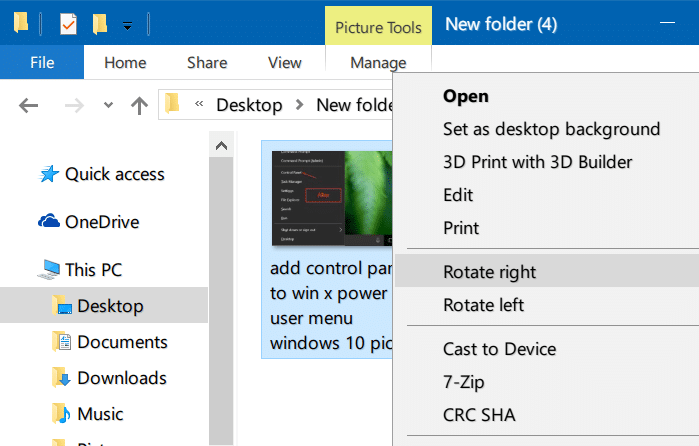Click Desktop in the address bar breadcrumb

click(x=249, y=105)
